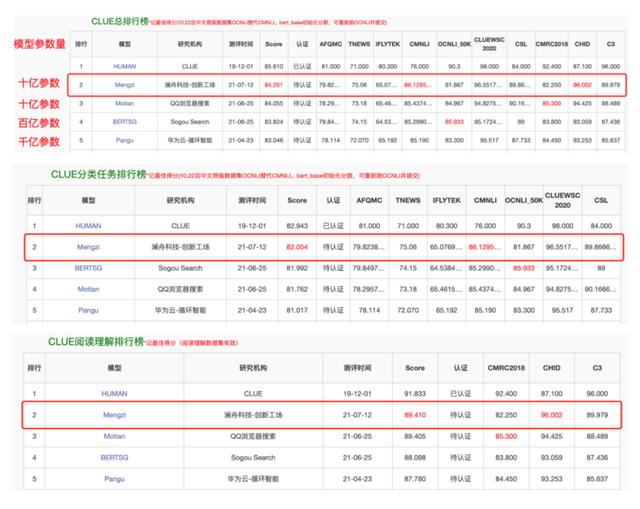This screenshot has height=509, width=640.
Task: Click Mengzi score 82.054 in 分类任务 table
Action: [x=297, y=247]
